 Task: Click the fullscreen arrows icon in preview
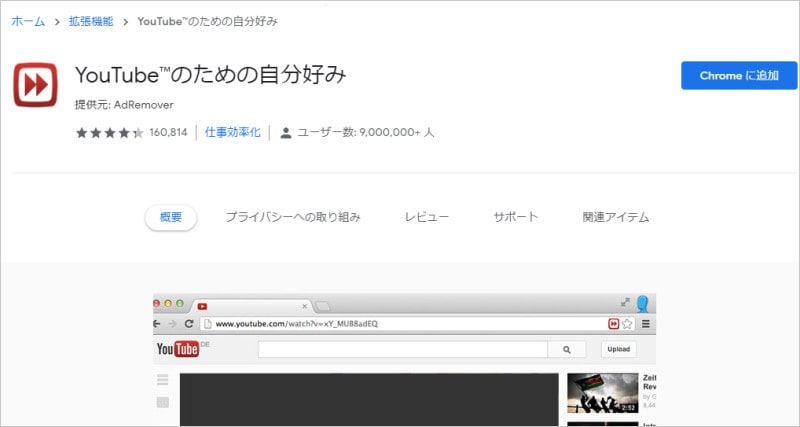point(626,302)
